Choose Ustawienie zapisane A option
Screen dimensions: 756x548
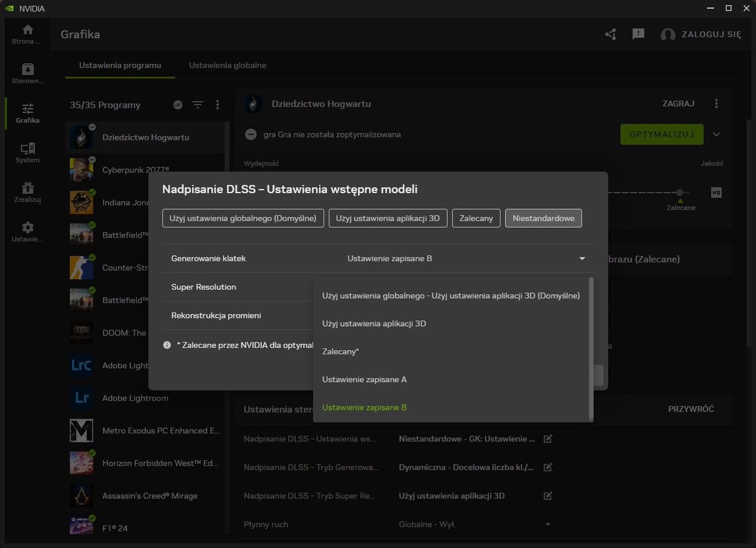(x=451, y=380)
